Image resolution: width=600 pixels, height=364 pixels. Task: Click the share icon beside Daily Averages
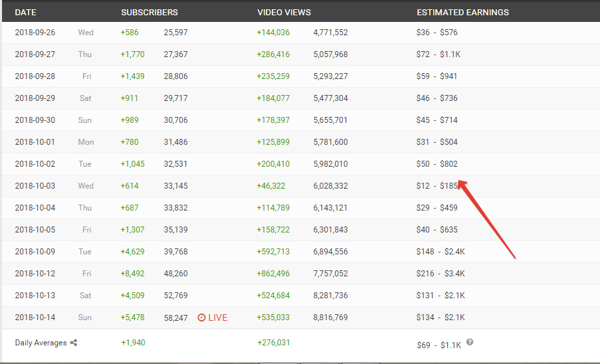[74, 343]
